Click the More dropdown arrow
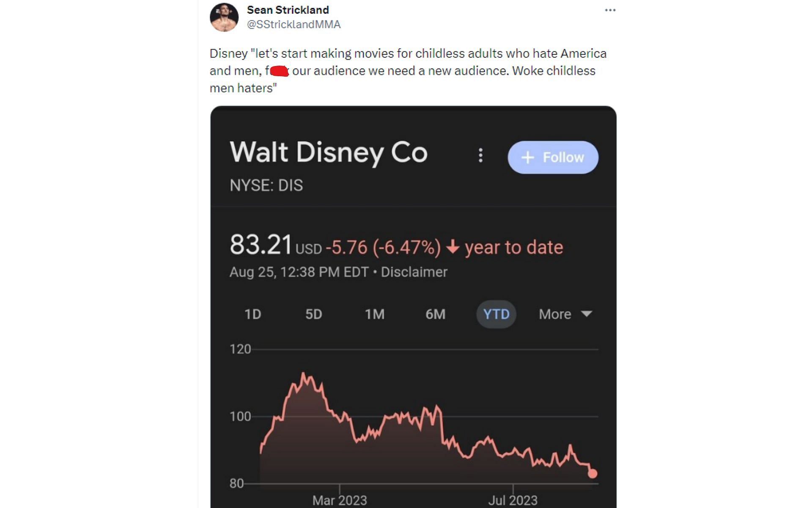The image size is (812, 508). point(587,314)
